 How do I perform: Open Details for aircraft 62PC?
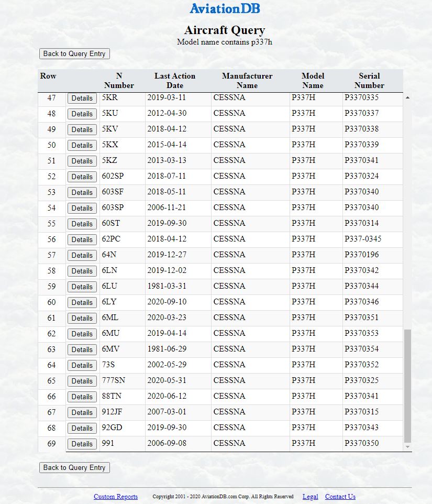click(x=82, y=239)
